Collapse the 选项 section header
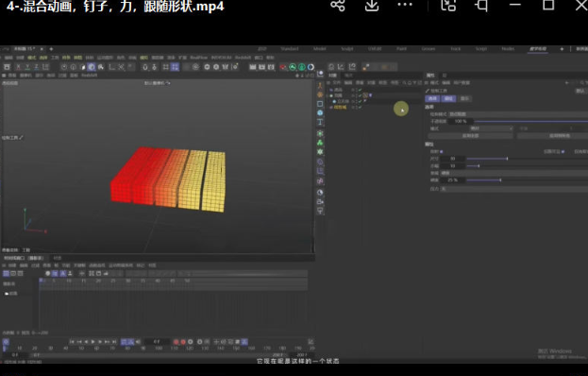This screenshot has height=376, width=588. tap(429, 107)
